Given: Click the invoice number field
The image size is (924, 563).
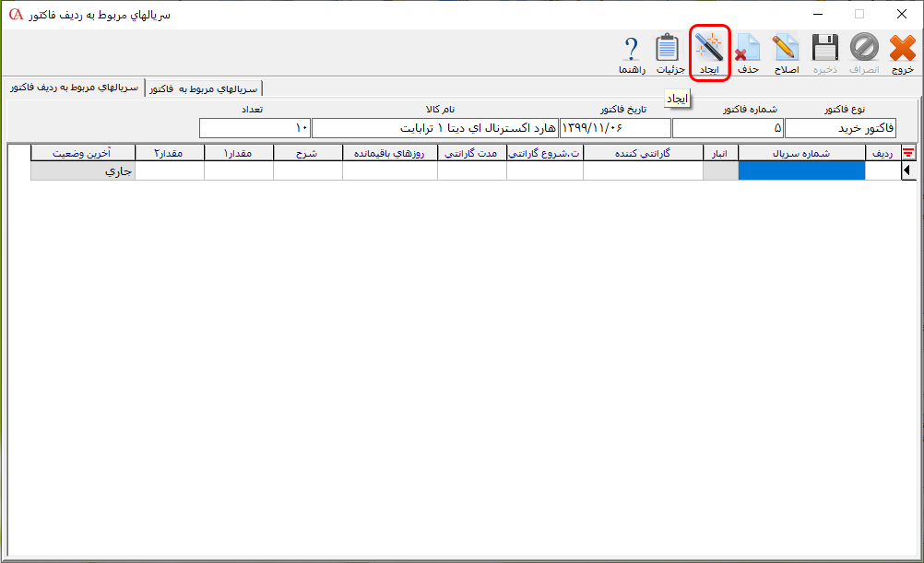Looking at the screenshot, I should pos(727,127).
